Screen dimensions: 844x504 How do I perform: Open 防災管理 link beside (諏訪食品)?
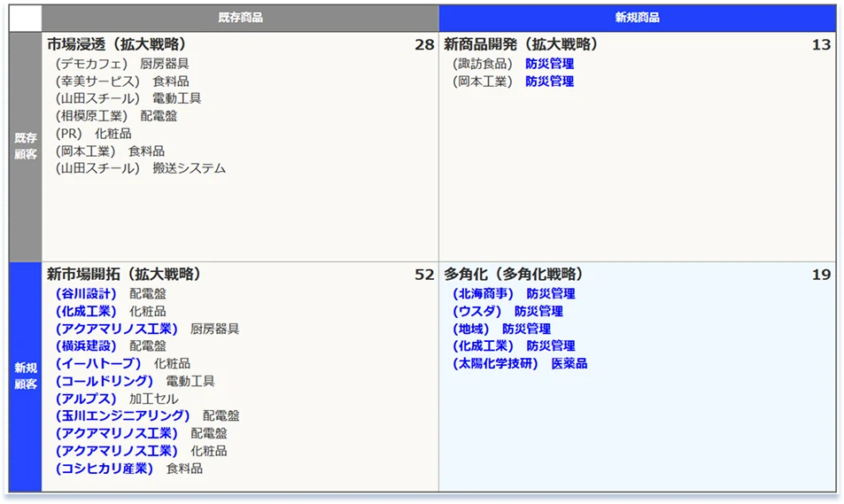(x=550, y=64)
